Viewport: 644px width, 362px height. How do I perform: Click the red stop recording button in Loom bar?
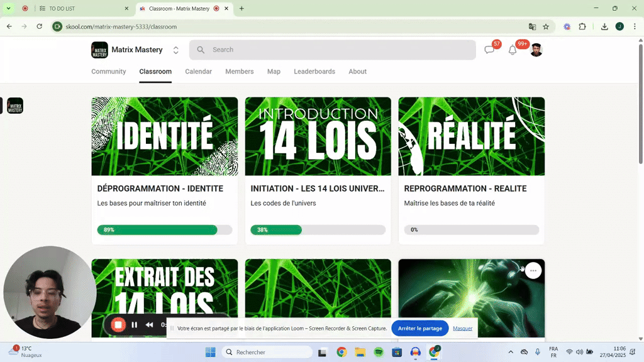click(119, 325)
